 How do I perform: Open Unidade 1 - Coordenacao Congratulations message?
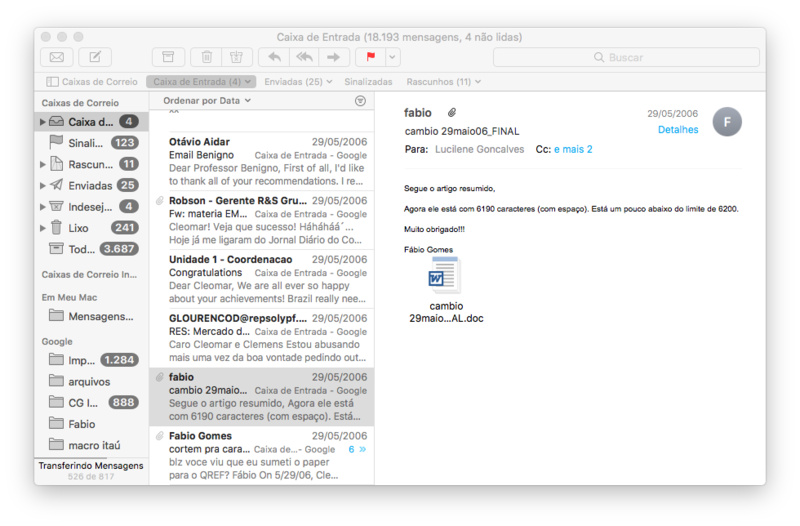point(262,279)
